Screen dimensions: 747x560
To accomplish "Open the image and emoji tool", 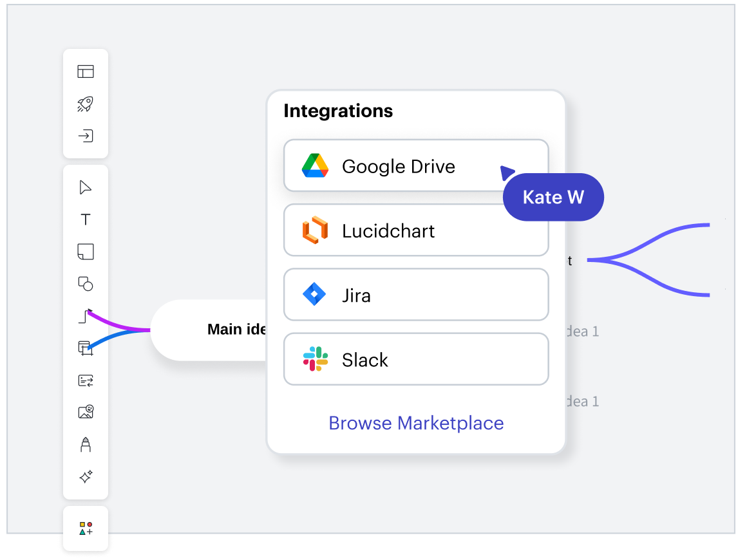I will [x=86, y=412].
